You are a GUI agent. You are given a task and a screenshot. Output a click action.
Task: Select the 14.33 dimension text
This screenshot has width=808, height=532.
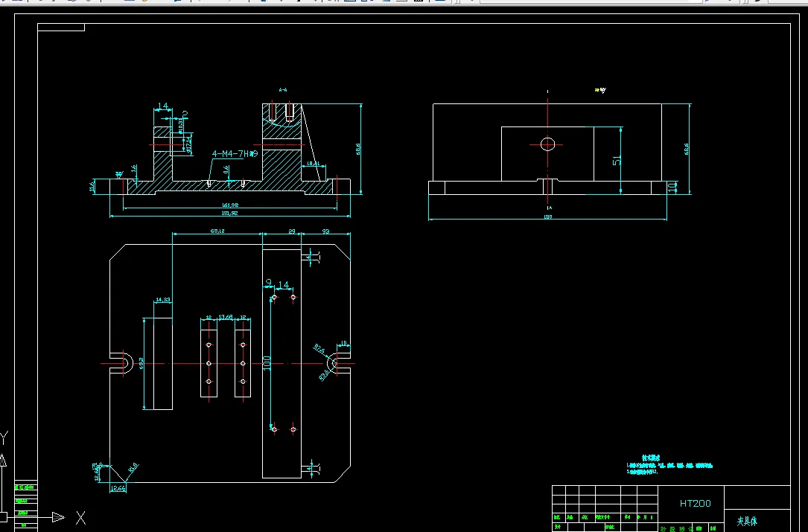(x=163, y=299)
